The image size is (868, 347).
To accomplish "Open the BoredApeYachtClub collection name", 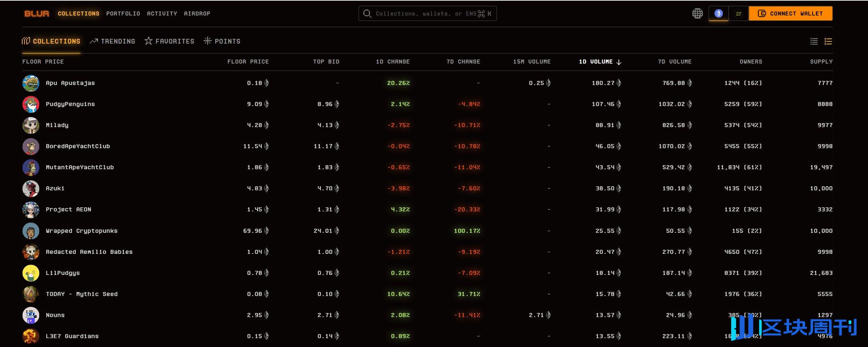I will tap(78, 146).
